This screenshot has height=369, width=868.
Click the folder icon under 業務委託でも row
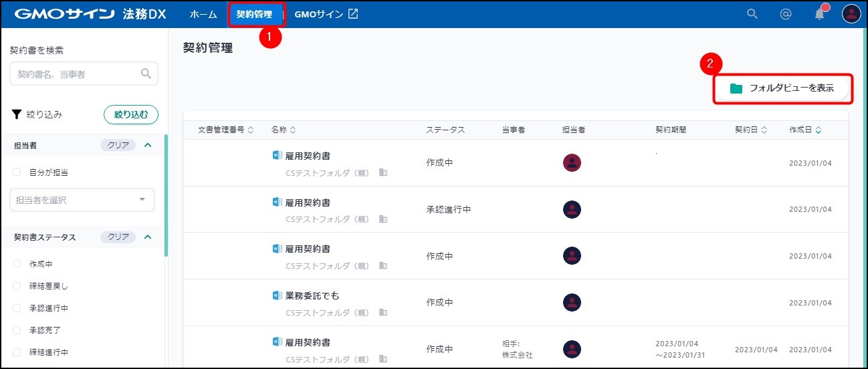(383, 312)
